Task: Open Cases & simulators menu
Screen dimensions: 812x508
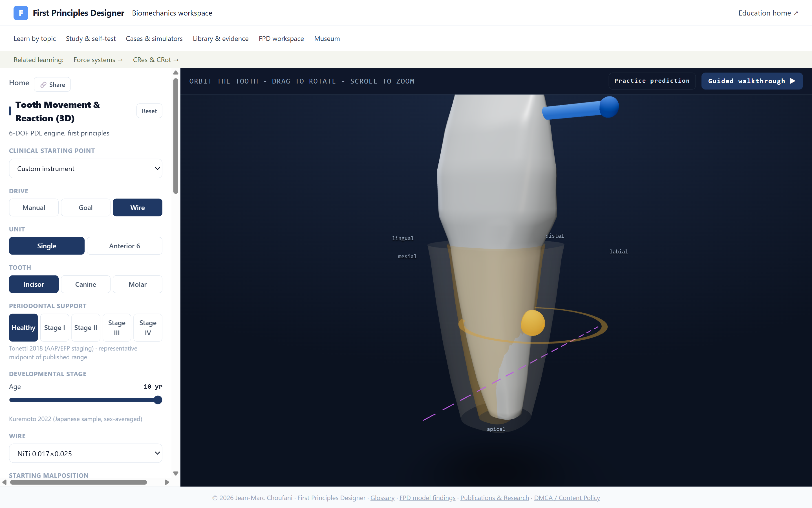Action: pyautogui.click(x=154, y=39)
